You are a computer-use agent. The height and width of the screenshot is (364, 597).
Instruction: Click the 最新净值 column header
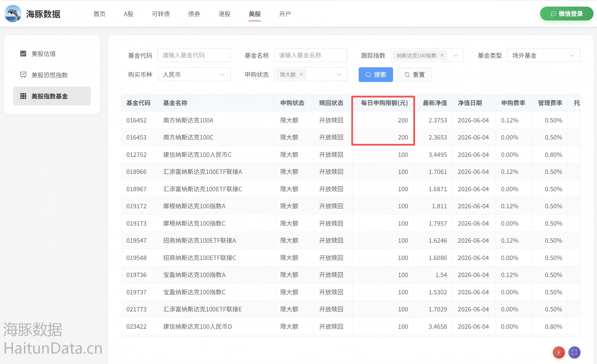point(435,103)
